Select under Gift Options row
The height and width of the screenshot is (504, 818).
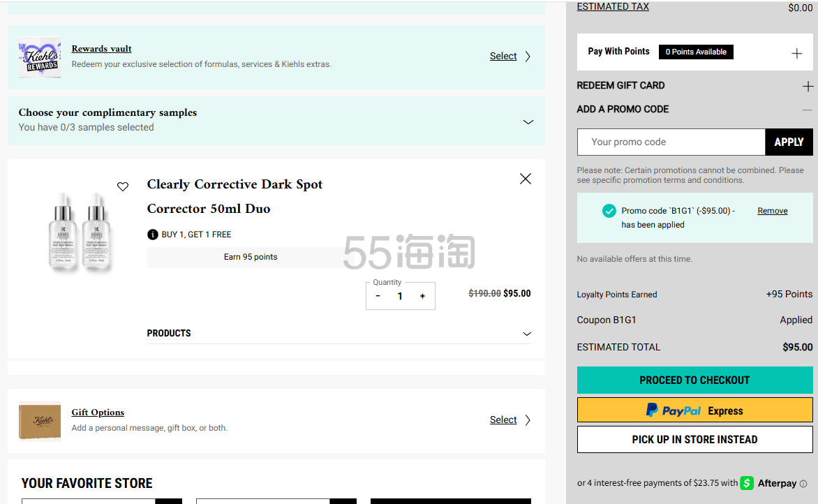[x=503, y=420]
